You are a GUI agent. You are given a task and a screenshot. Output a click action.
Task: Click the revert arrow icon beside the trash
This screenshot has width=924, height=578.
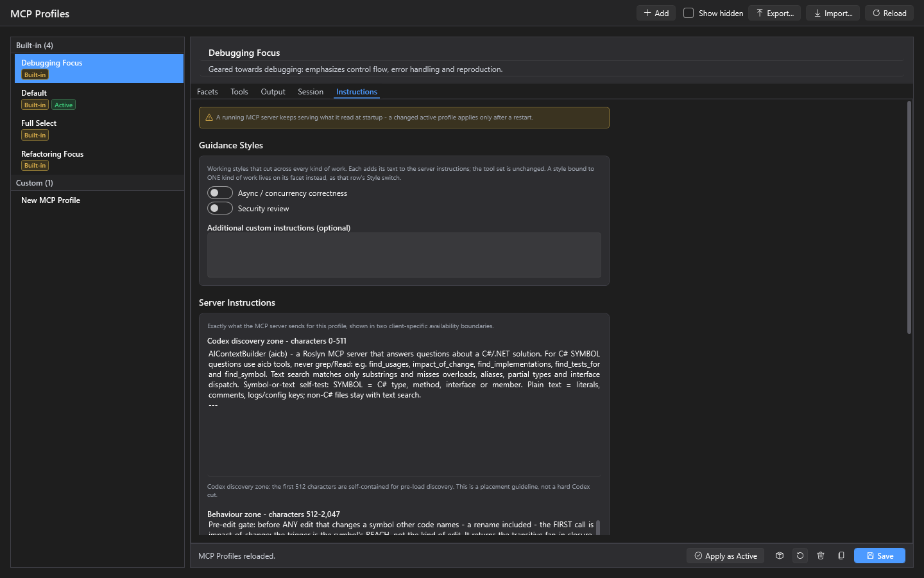[800, 556]
